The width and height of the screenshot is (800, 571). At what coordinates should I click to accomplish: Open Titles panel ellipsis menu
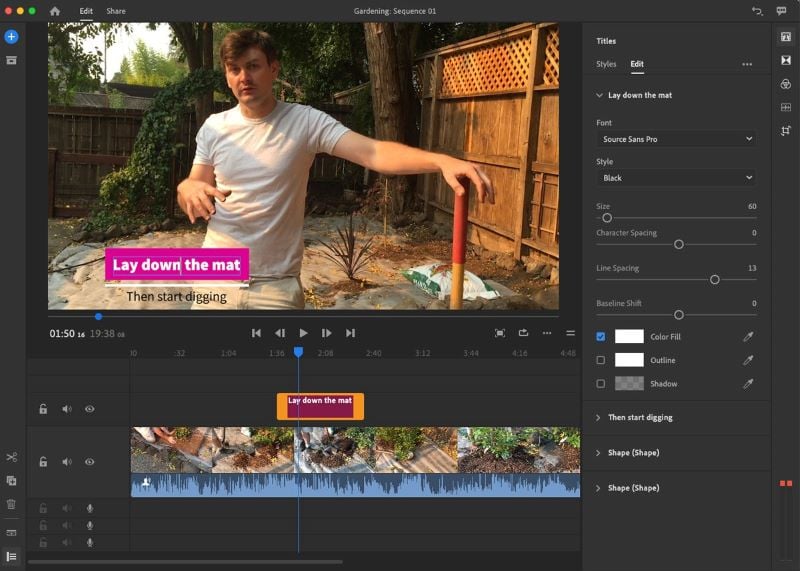tap(747, 64)
